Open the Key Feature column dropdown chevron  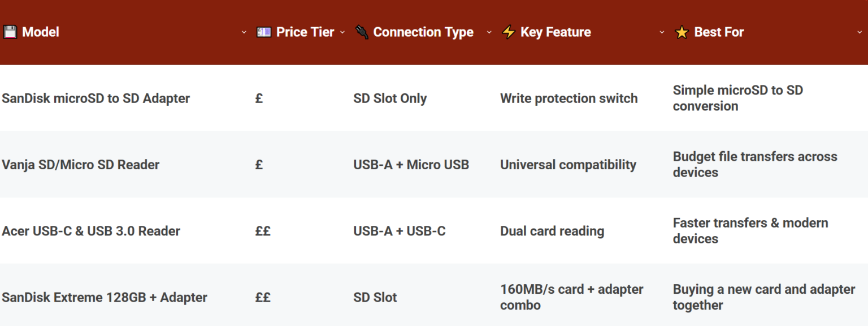coord(661,33)
